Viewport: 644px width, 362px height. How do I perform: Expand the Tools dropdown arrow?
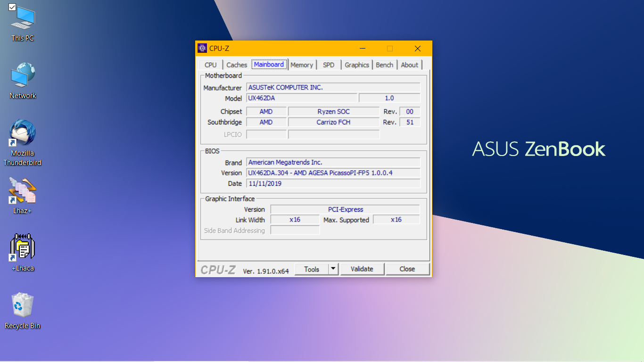point(333,269)
